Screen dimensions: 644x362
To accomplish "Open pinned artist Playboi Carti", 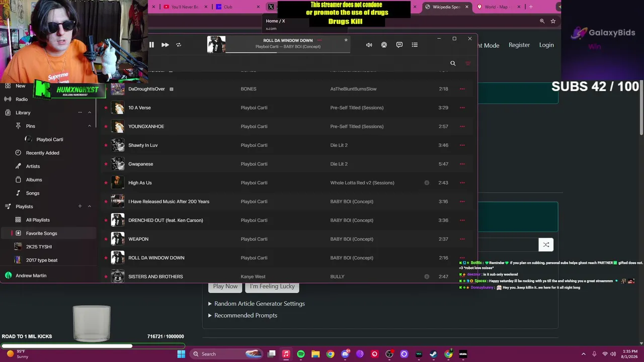I will (x=49, y=139).
